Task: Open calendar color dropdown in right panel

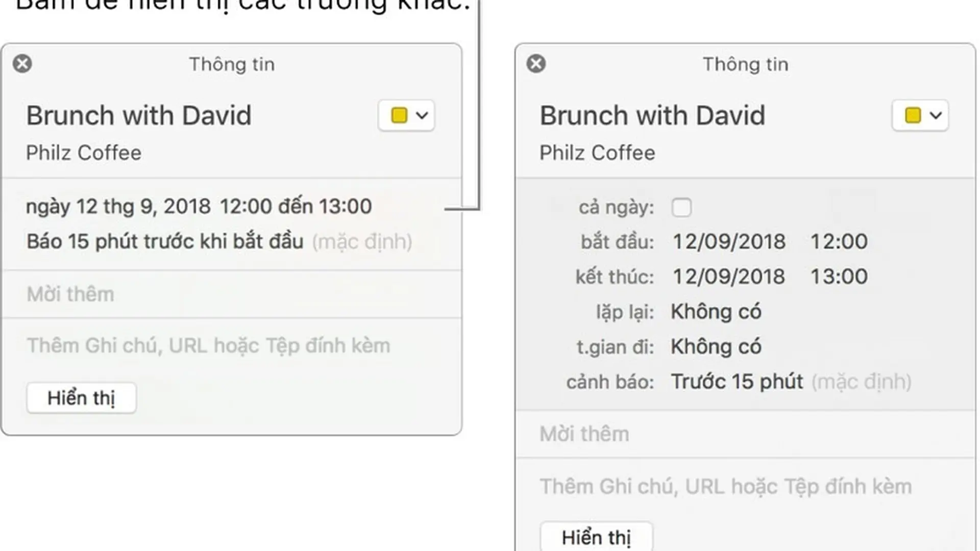Action: point(920,115)
